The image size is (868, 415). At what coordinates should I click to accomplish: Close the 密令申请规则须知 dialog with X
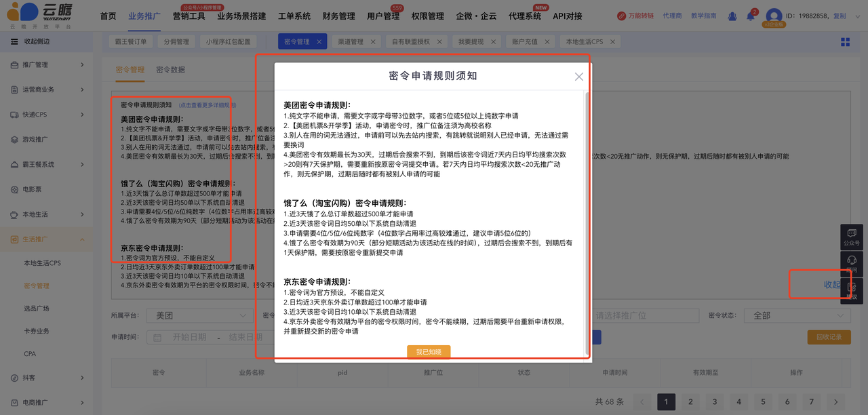tap(578, 77)
